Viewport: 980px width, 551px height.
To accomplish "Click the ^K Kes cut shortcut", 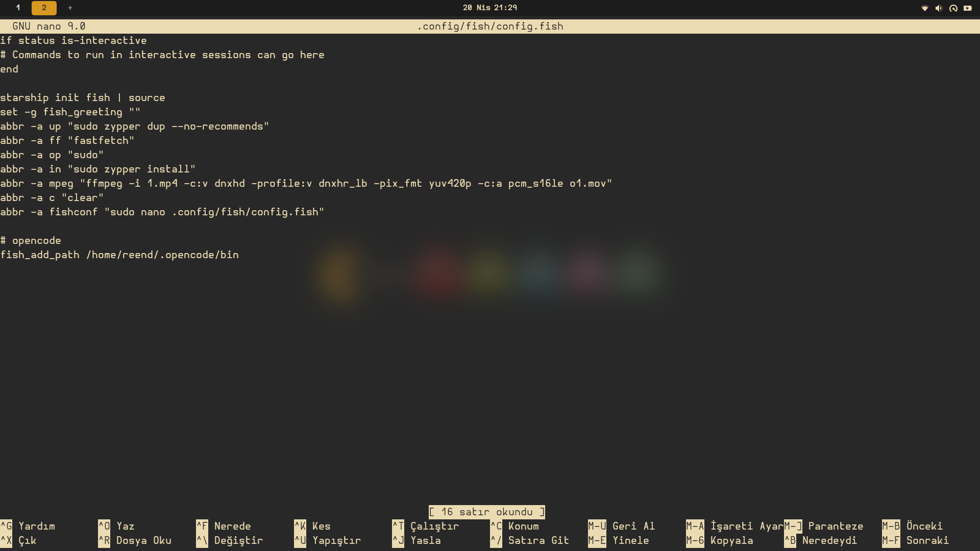I will [312, 526].
